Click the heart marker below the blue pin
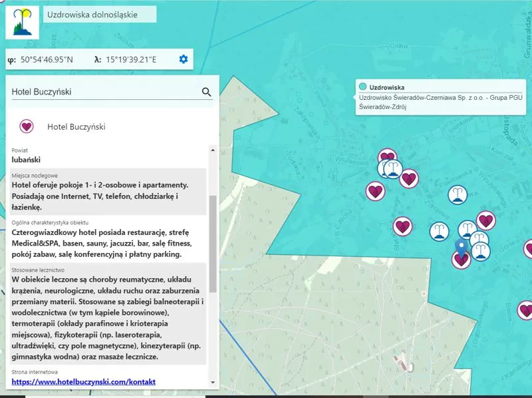This screenshot has width=532, height=398. (x=461, y=262)
